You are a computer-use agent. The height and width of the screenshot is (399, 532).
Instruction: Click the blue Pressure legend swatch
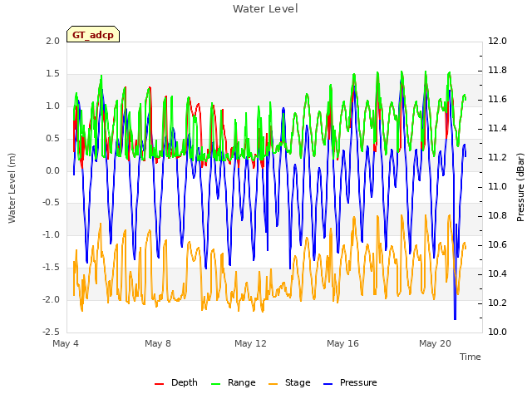coord(328,384)
